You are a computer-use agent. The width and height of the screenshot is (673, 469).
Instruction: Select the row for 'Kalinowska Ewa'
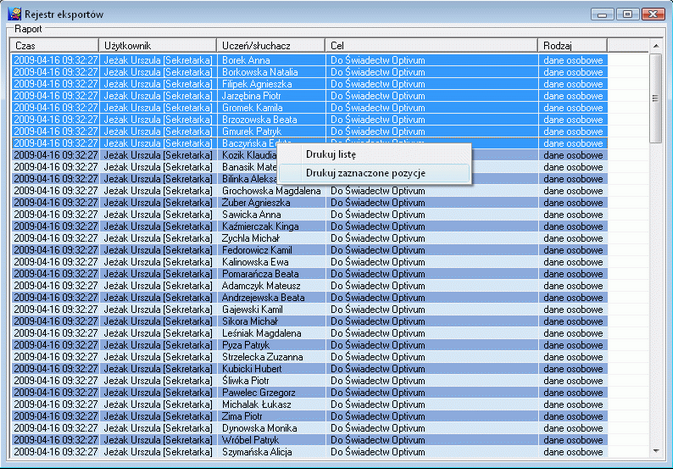click(309, 262)
